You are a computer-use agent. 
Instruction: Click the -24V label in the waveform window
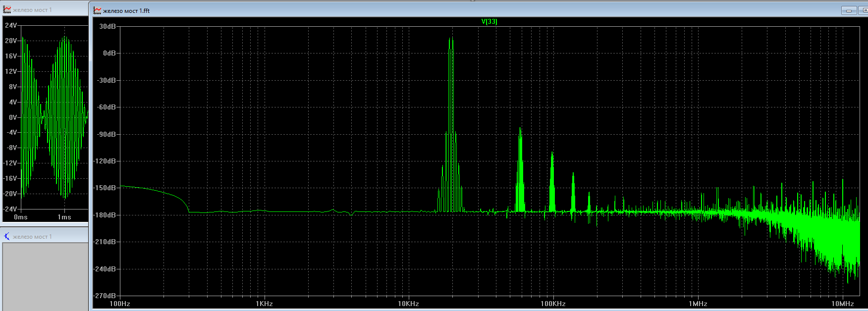coord(10,209)
